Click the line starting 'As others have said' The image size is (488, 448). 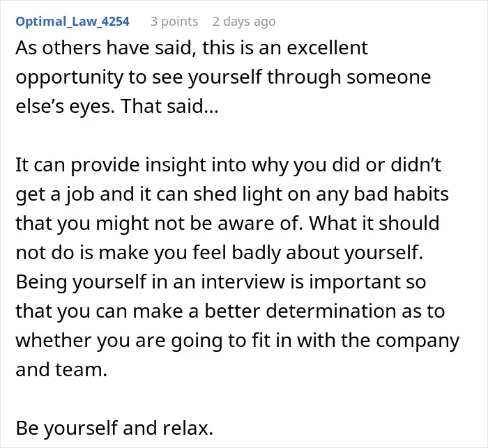(192, 48)
